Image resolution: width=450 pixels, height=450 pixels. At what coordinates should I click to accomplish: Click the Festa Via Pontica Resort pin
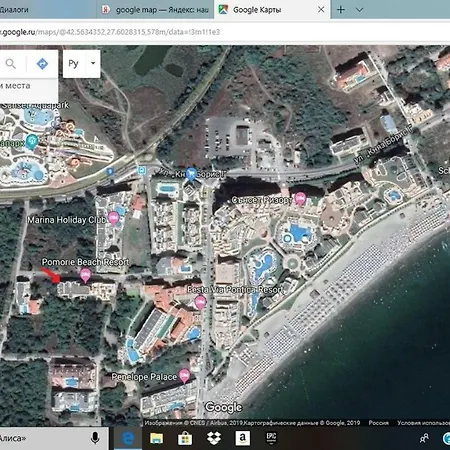click(x=200, y=302)
